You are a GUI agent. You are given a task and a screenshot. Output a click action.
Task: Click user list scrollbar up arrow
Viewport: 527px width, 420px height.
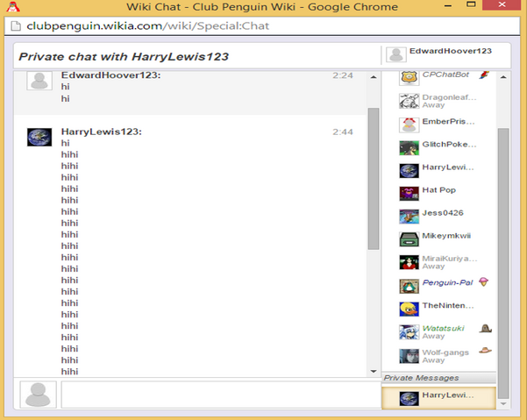503,77
